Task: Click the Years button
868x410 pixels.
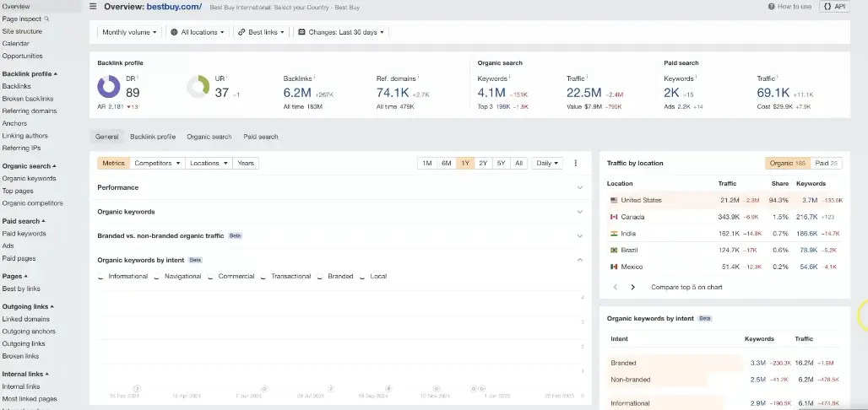Action: coord(246,163)
